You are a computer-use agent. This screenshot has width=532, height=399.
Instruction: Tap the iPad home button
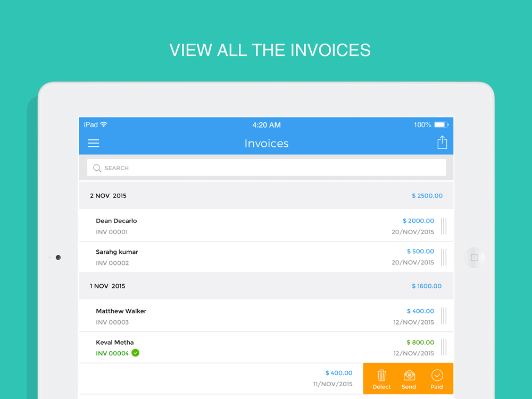coord(475,257)
